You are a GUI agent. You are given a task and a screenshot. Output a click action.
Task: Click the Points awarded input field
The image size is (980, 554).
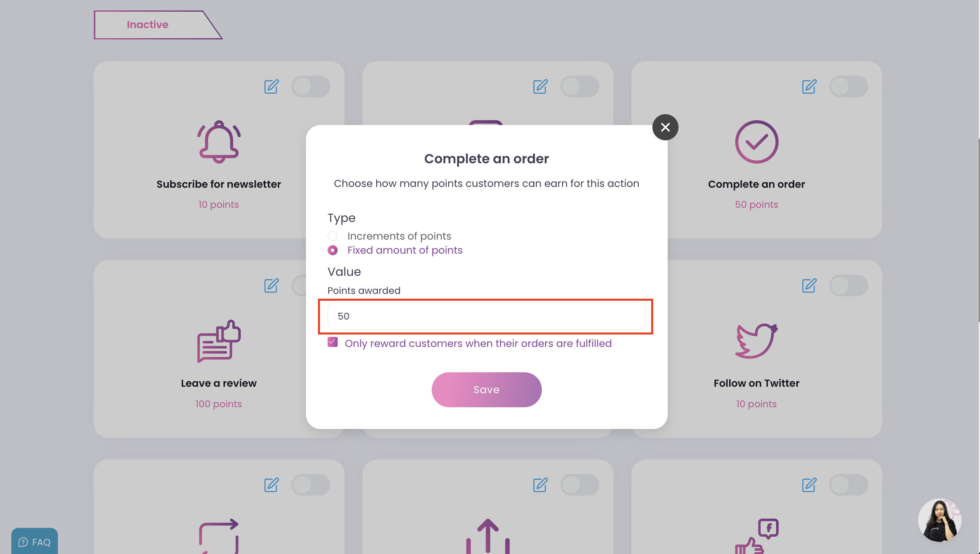coord(486,316)
